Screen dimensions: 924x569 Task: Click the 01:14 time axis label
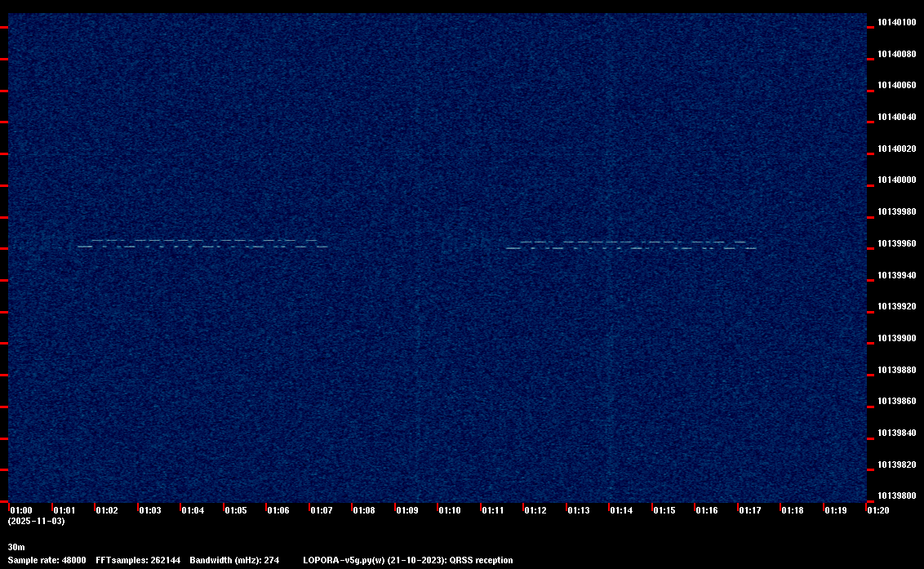(x=621, y=510)
